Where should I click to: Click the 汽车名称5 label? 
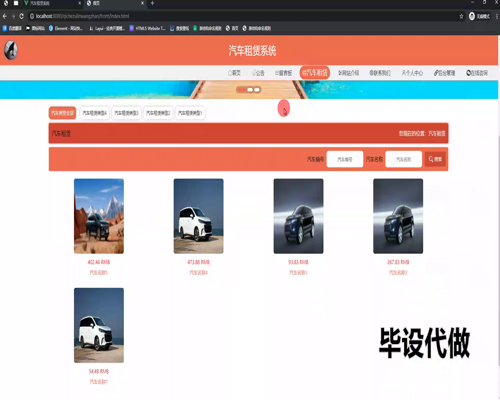pos(99,273)
